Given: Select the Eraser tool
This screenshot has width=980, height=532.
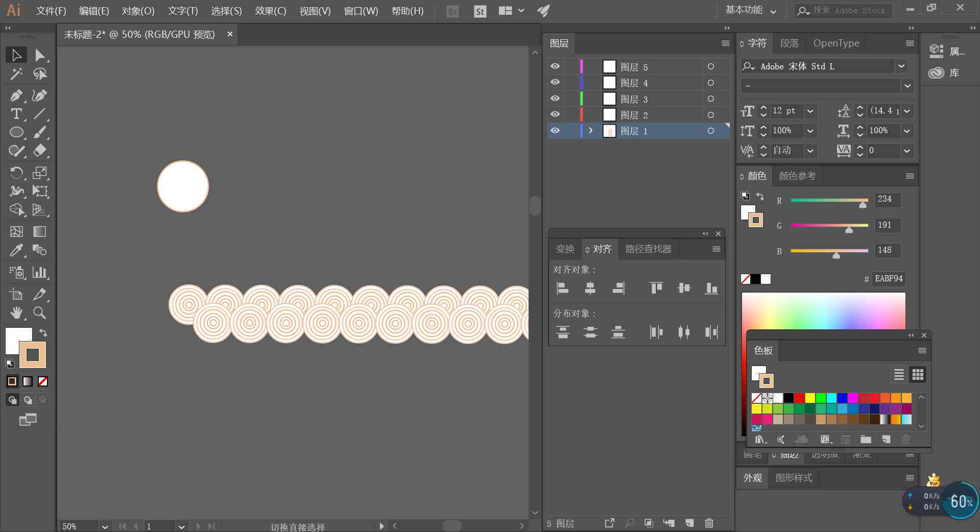Looking at the screenshot, I should 40,151.
